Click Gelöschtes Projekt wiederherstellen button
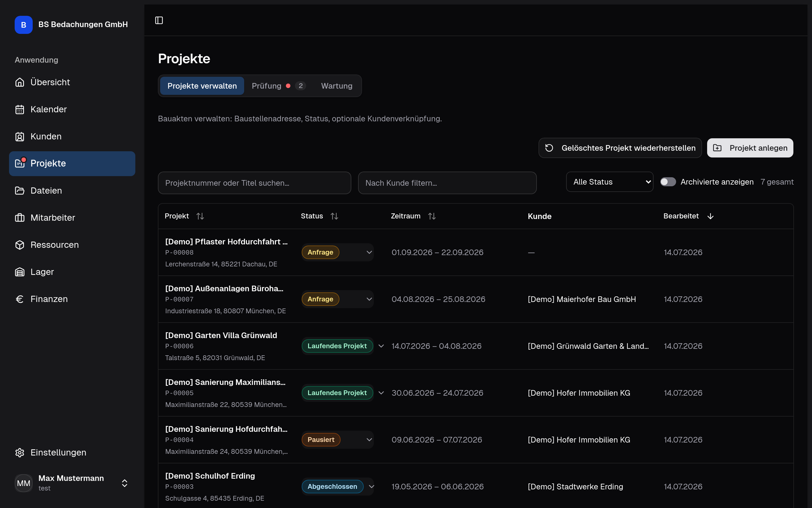Image resolution: width=812 pixels, height=508 pixels. [620, 148]
